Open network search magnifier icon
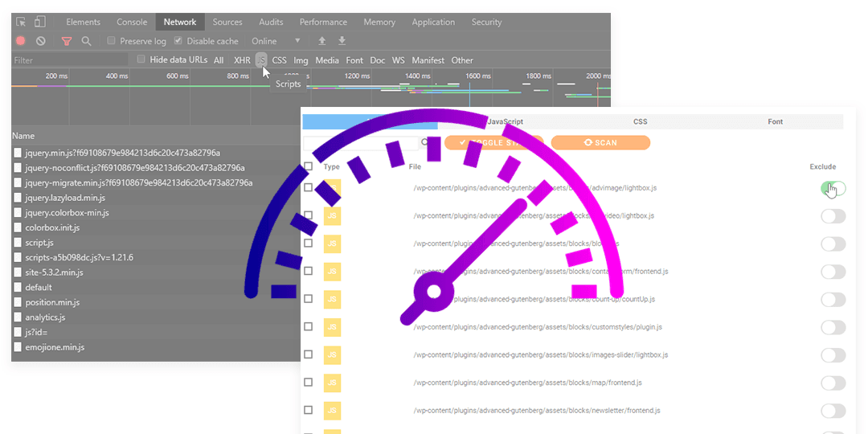Image resolution: width=868 pixels, height=434 pixels. click(x=86, y=41)
